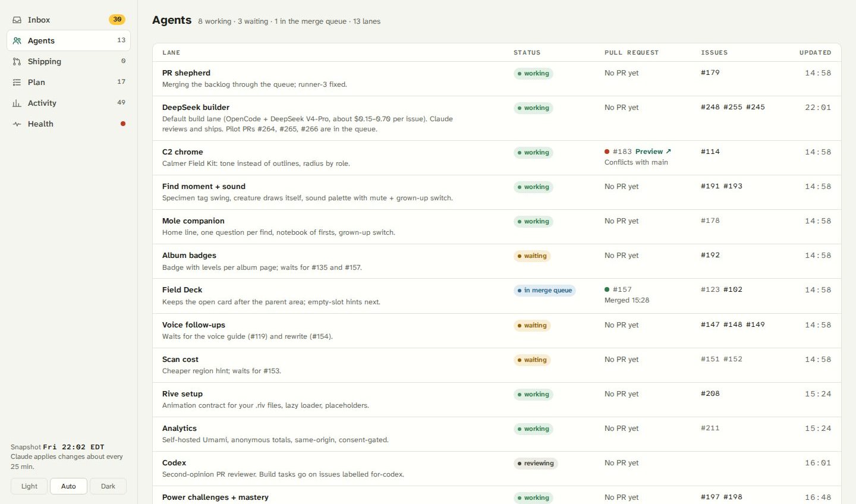Click the UPDATED column header
Screen dimensions: 856x504
tap(815, 52)
